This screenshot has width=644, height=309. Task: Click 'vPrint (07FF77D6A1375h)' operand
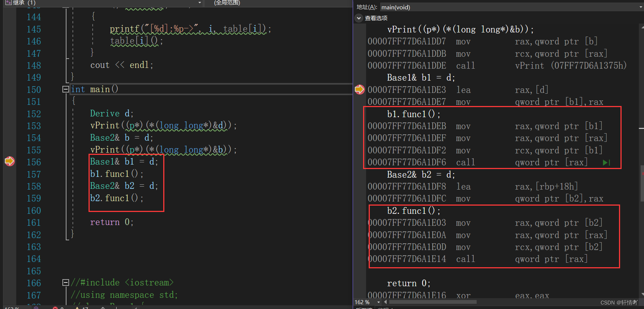pos(571,66)
